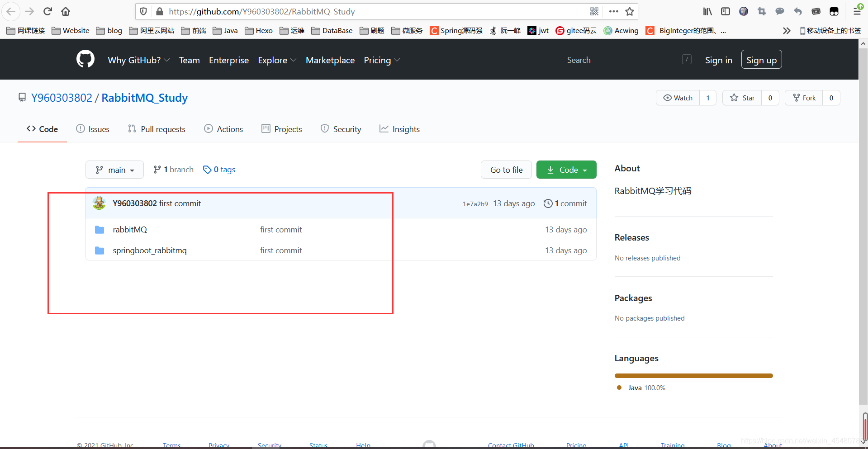
Task: Expand the Pricing menu
Action: pyautogui.click(x=382, y=60)
